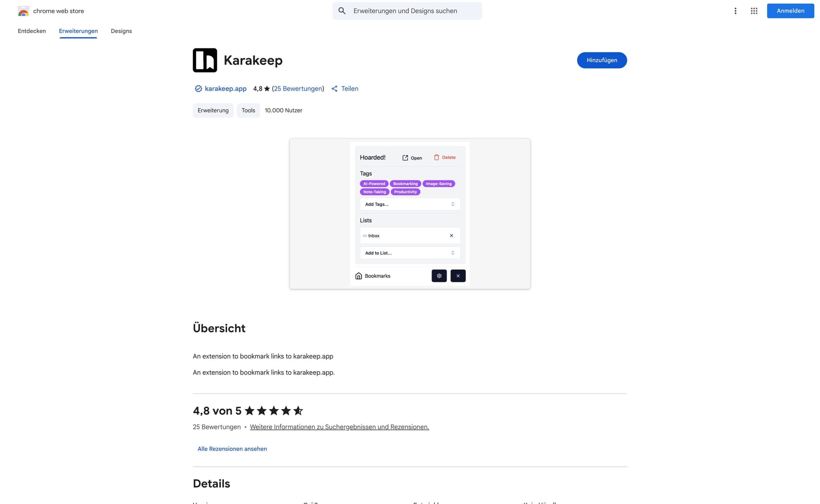Image resolution: width=820 pixels, height=504 pixels.
Task: Click the dark close X button in screenshot
Action: point(458,276)
